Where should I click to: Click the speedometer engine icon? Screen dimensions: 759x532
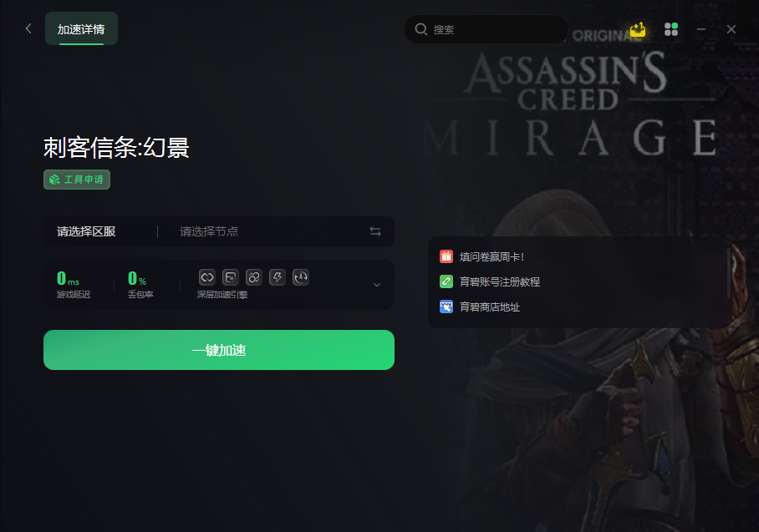click(301, 277)
